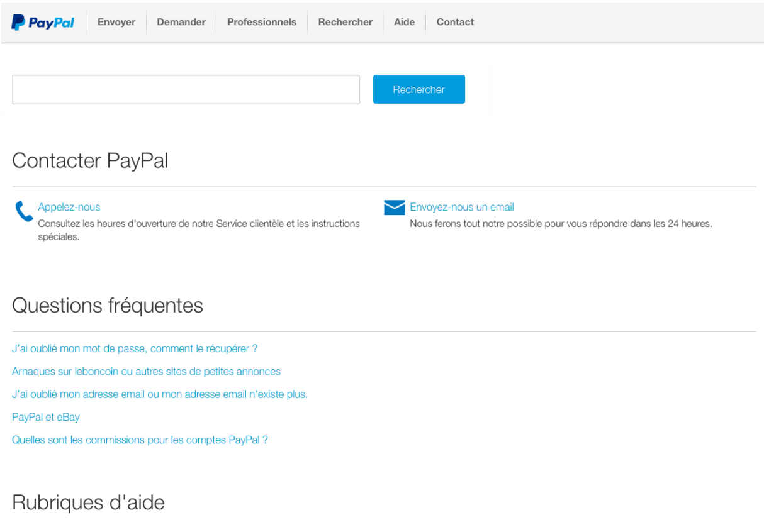The image size is (764, 532).
Task: Open the Demander menu item
Action: [x=181, y=22]
